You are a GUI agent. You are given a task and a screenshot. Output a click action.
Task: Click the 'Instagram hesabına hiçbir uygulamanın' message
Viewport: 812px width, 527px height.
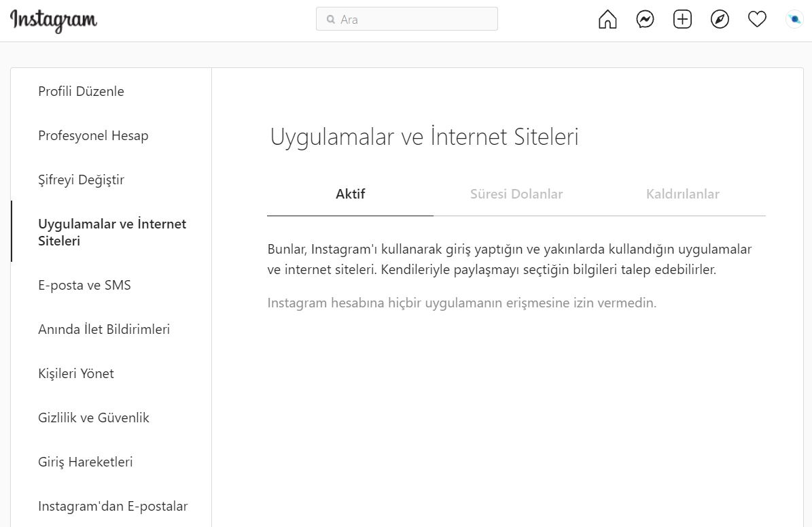462,303
